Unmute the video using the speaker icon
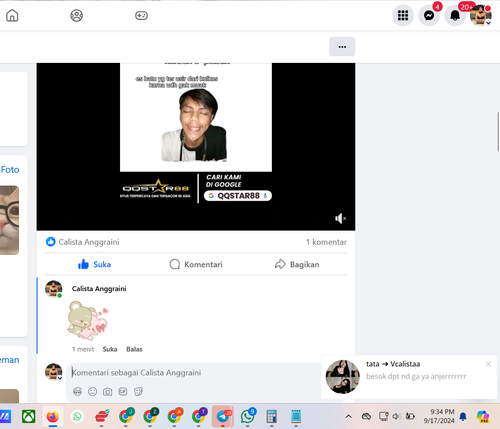This screenshot has height=429, width=500. click(340, 218)
